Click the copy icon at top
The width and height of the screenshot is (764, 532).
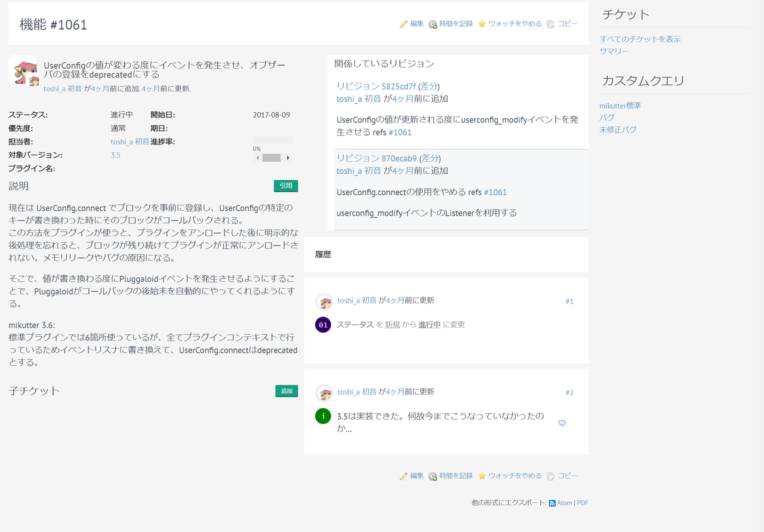[x=550, y=24]
